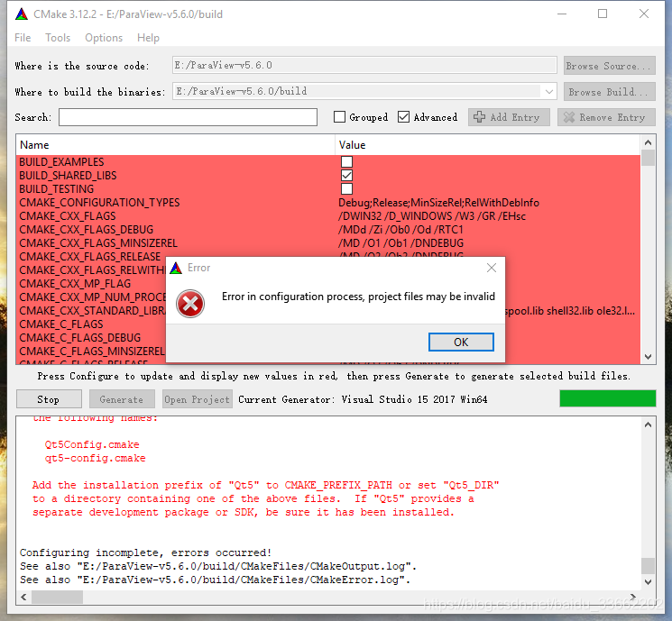Click the left arrow of the horizontal log scrollbar
This screenshot has height=621, width=672.
pos(23,597)
